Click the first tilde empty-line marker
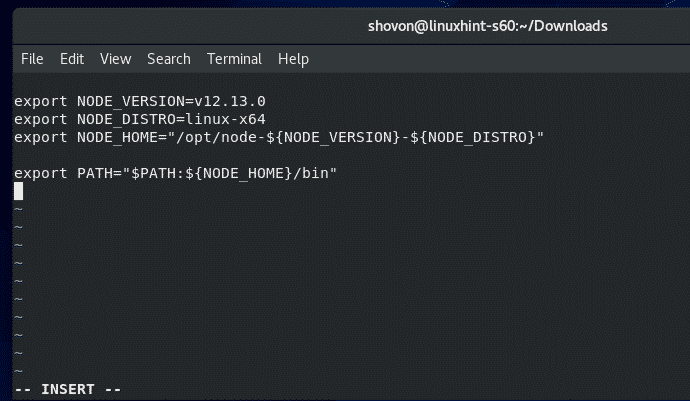The width and height of the screenshot is (690, 401). (18, 209)
